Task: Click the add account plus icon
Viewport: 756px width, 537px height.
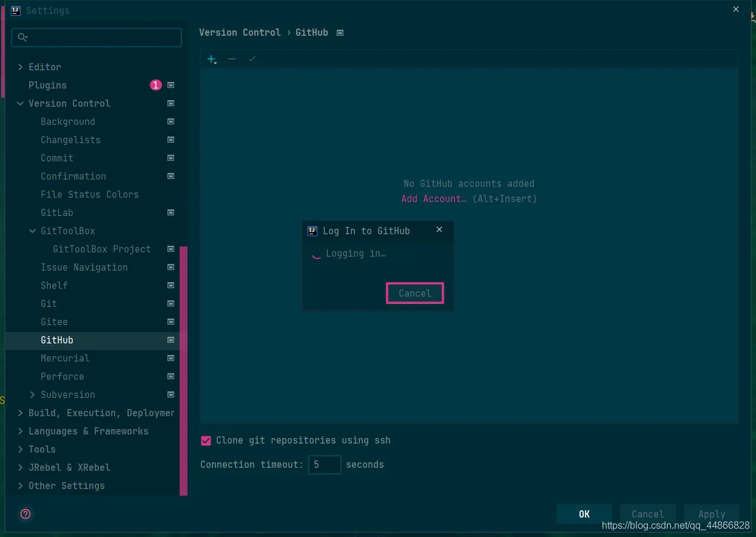Action: (212, 59)
